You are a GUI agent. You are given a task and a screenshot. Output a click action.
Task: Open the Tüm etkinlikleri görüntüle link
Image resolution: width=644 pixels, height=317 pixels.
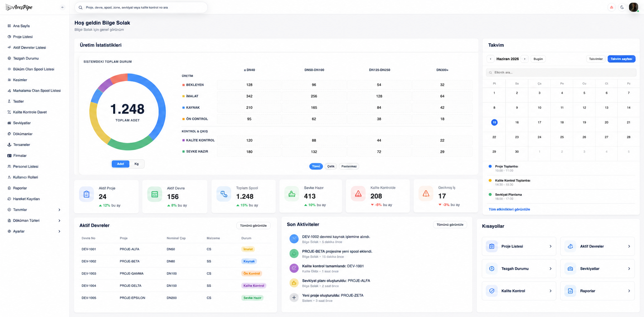click(509, 209)
